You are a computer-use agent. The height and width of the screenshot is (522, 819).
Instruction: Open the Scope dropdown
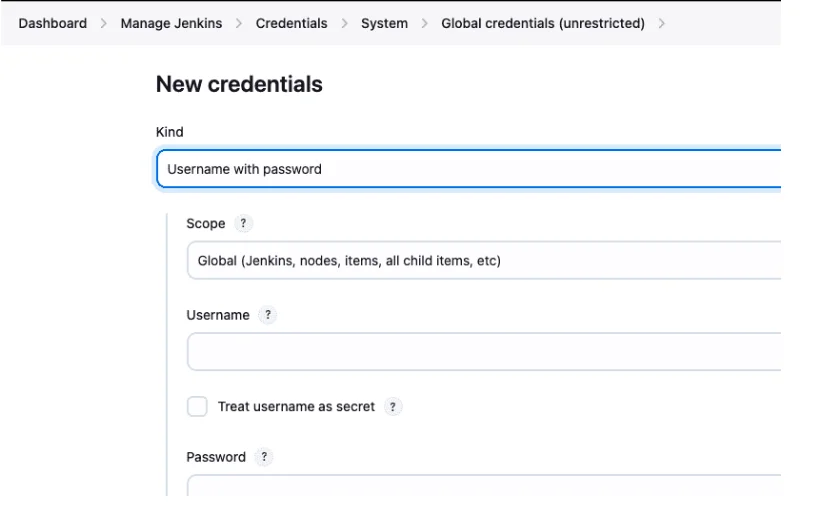pyautogui.click(x=482, y=261)
